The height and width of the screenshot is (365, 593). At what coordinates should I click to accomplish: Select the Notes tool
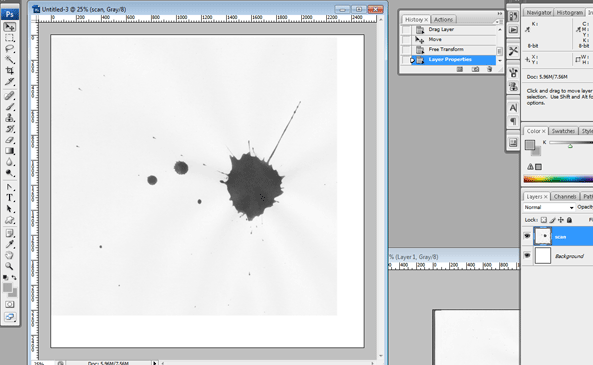9,233
